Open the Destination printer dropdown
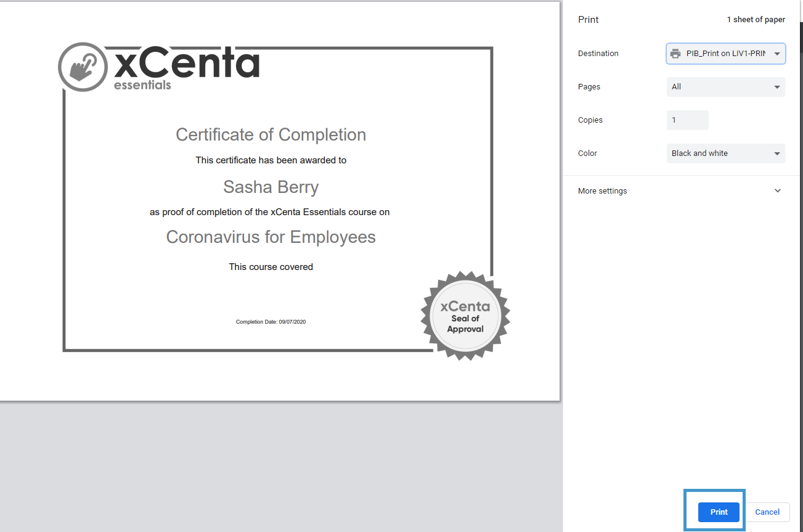This screenshot has width=803, height=532. pos(726,54)
